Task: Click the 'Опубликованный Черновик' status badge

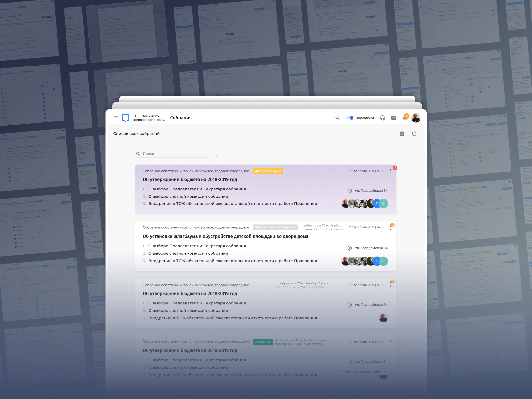Action: 275,227
